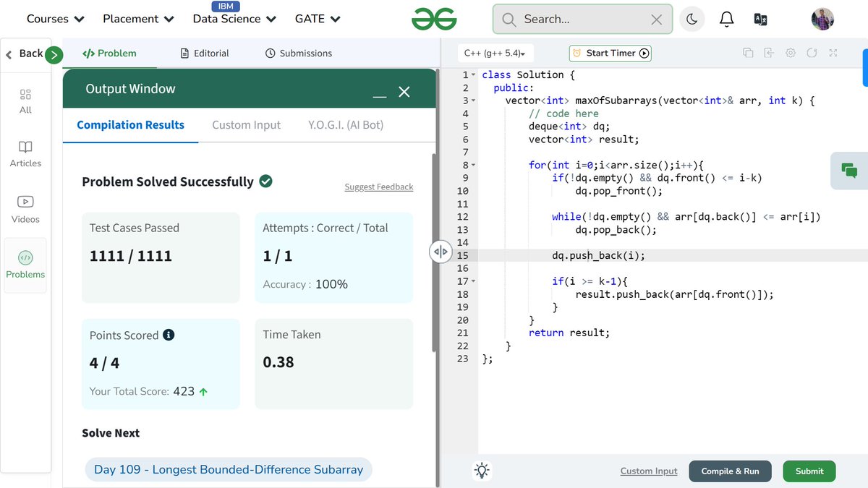Image resolution: width=868 pixels, height=488 pixels.
Task: Click the search magnifier icon
Action: (x=509, y=20)
